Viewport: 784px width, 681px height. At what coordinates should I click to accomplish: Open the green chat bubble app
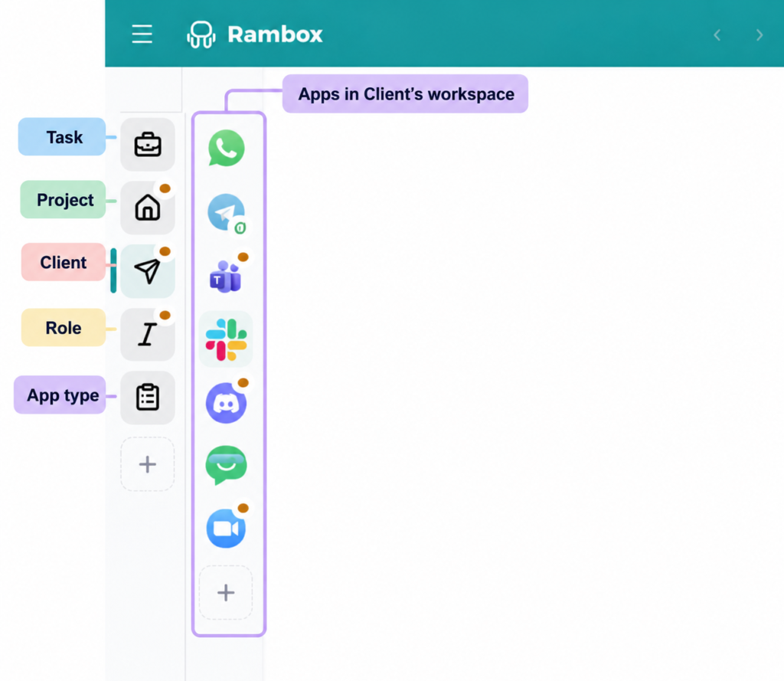pos(226,465)
